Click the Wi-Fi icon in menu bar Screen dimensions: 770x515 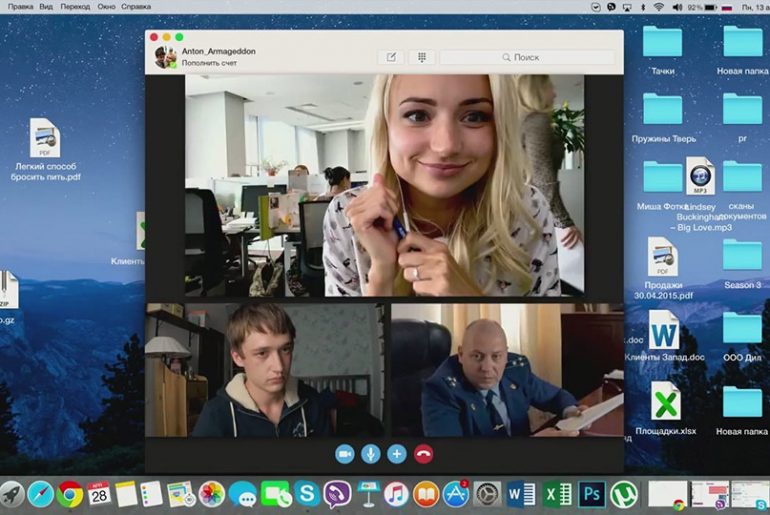[658, 6]
